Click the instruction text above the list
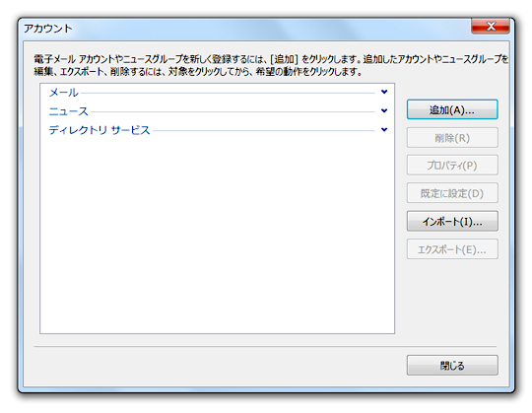532x413 pixels. click(x=271, y=65)
